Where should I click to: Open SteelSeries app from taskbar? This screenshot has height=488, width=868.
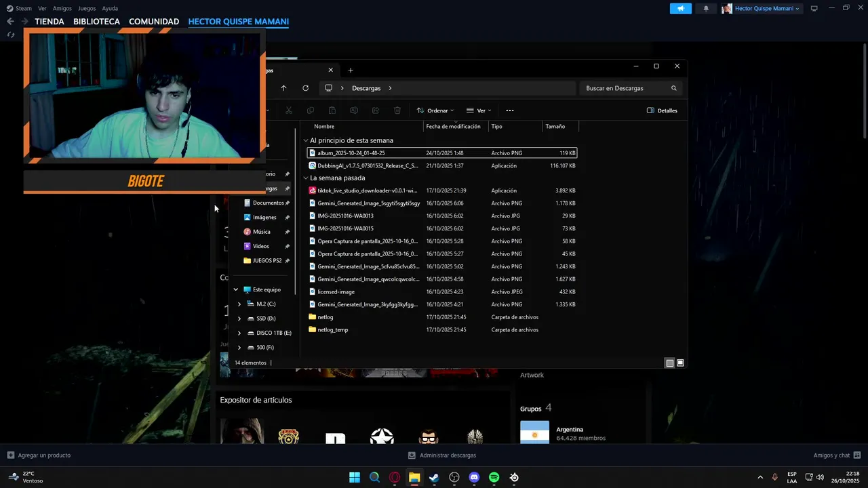point(514,477)
